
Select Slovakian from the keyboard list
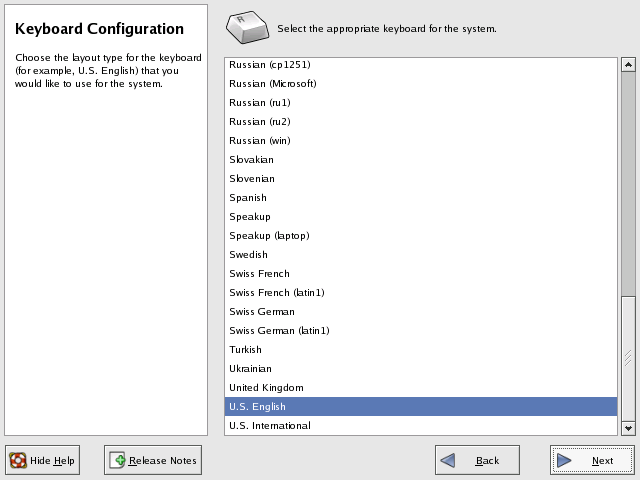(251, 160)
